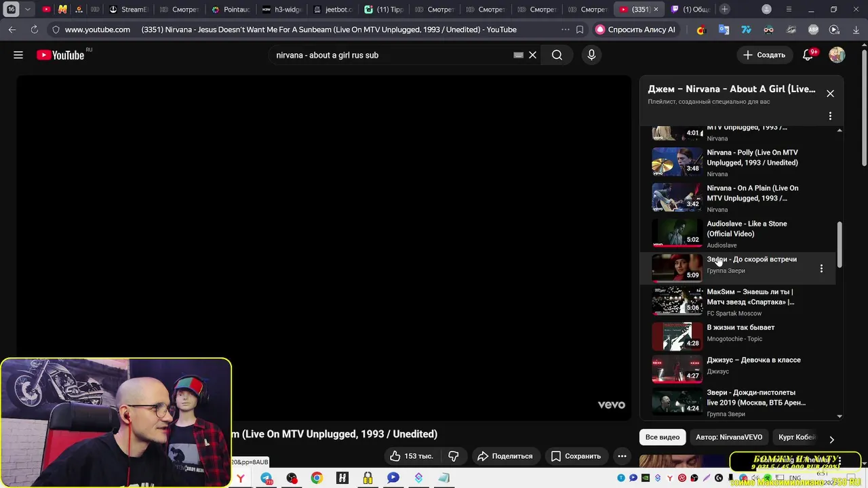Open the account avatar menu

tap(837, 55)
